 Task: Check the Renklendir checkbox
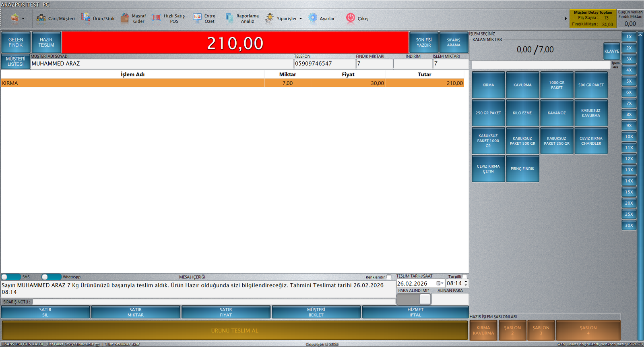tap(389, 277)
